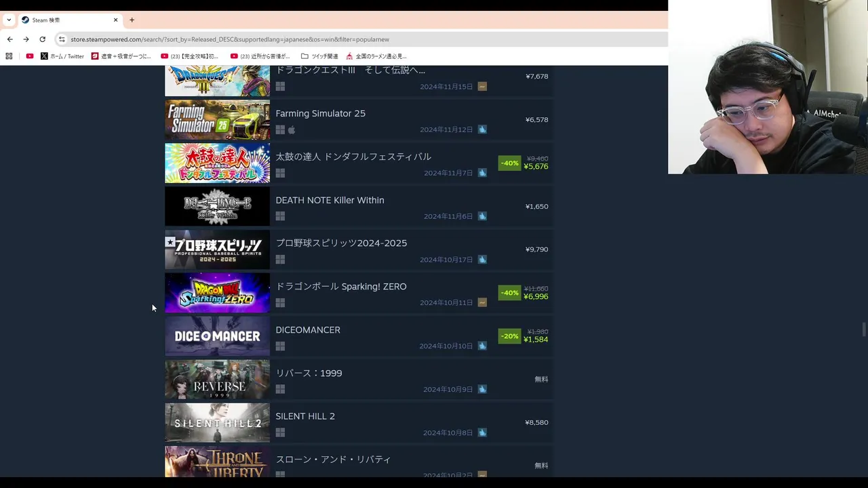
Task: Click review icon for ドラゴンクエストIII
Action: 482,87
